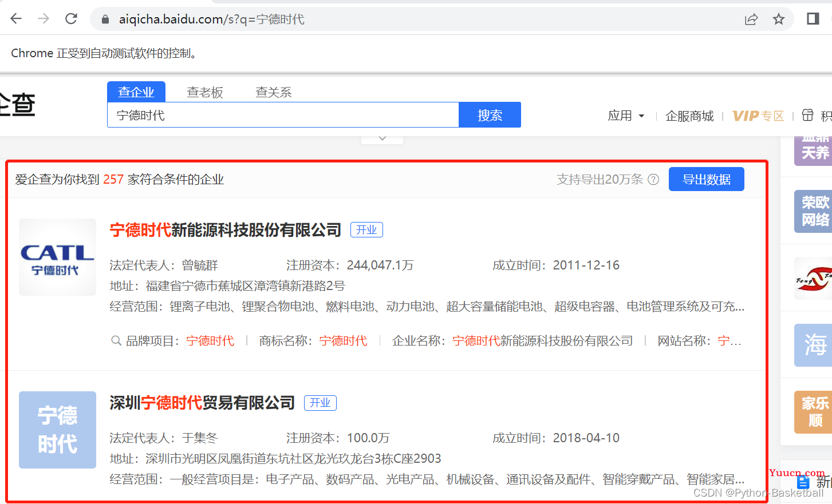
Task: Open the 海 sidebar tile
Action: 813,345
